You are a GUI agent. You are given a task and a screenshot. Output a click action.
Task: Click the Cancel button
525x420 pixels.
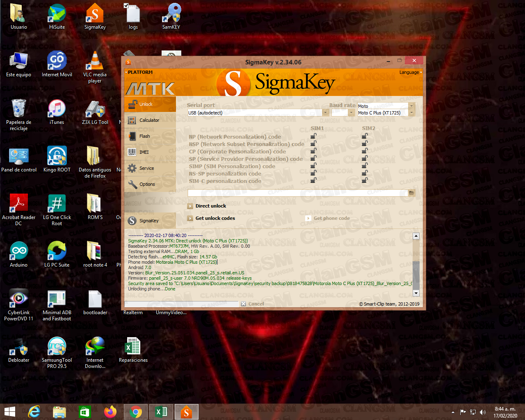pos(253,304)
